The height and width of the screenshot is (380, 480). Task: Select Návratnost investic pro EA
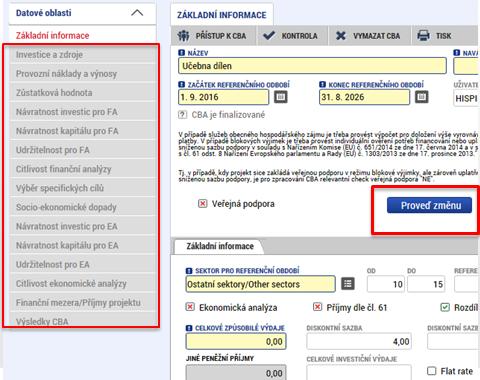pyautogui.click(x=83, y=226)
